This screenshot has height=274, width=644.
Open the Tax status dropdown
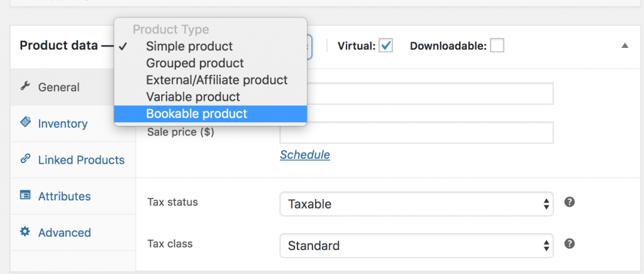(416, 204)
